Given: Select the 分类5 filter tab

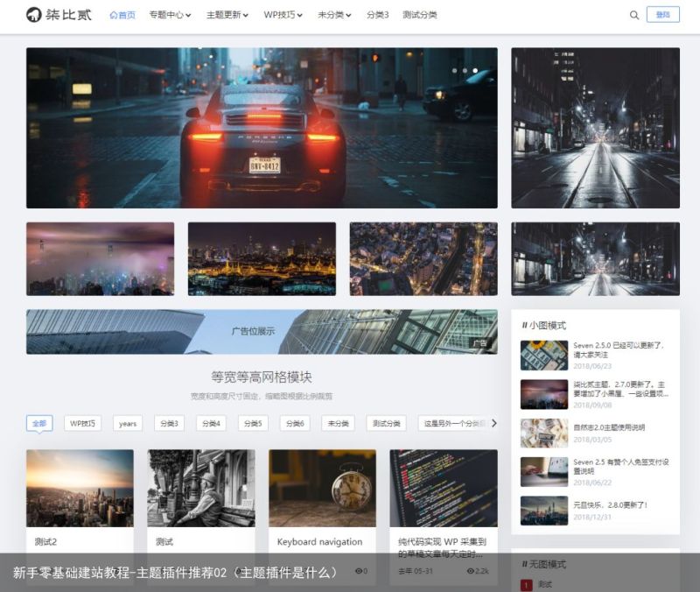Looking at the screenshot, I should click(x=253, y=423).
